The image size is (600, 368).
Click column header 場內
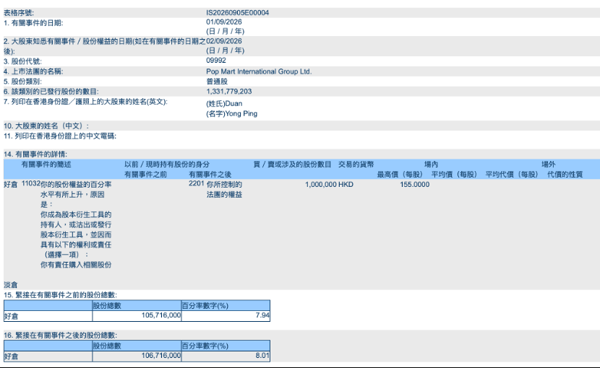pos(431,164)
